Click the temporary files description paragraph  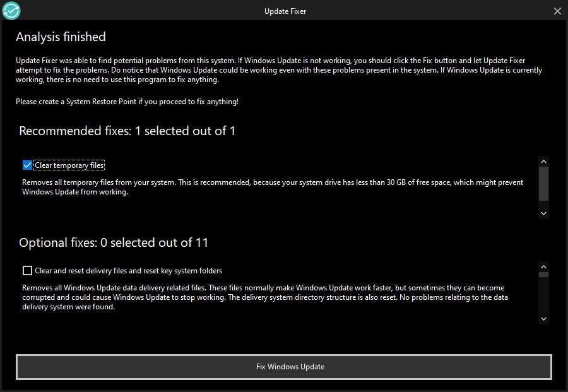[273, 187]
